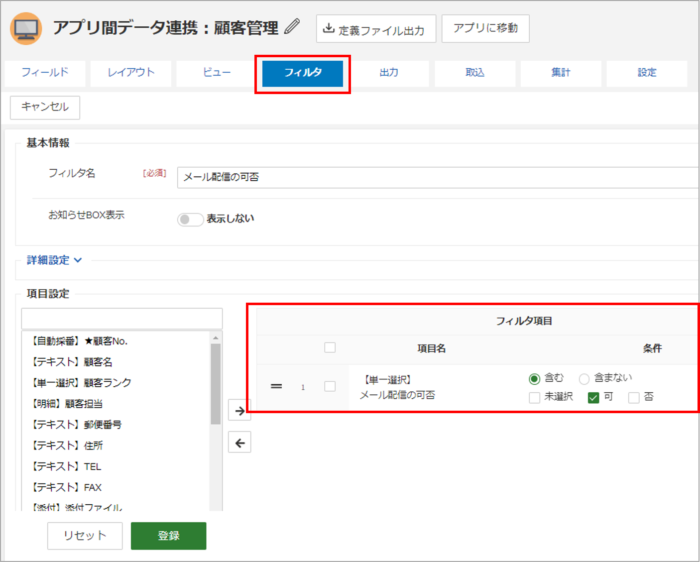Click the フィルタ名 input field
700x562 pixels.
pos(438,178)
